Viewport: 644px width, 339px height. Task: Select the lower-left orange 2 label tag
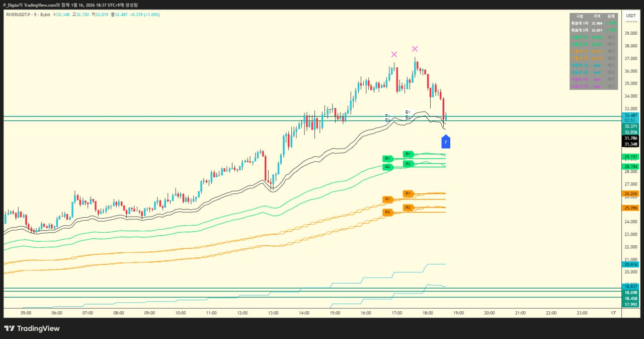point(387,212)
